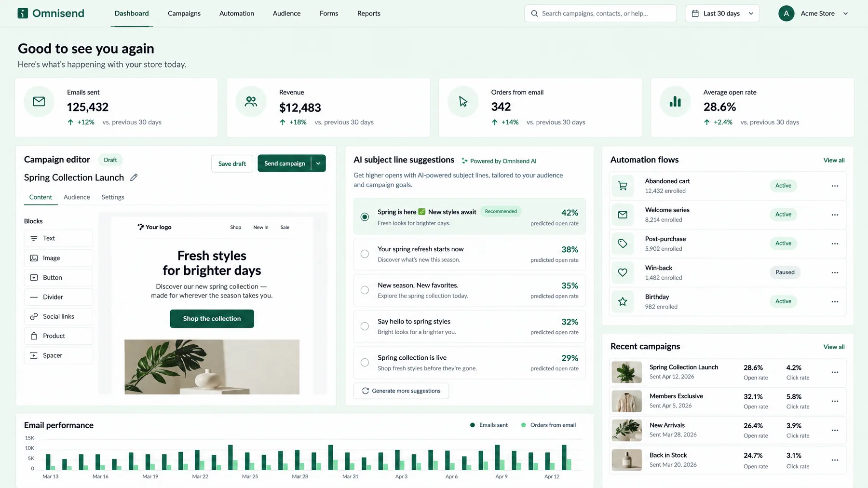Switch to the Settings editor tab
This screenshot has height=488, width=868.
click(113, 197)
